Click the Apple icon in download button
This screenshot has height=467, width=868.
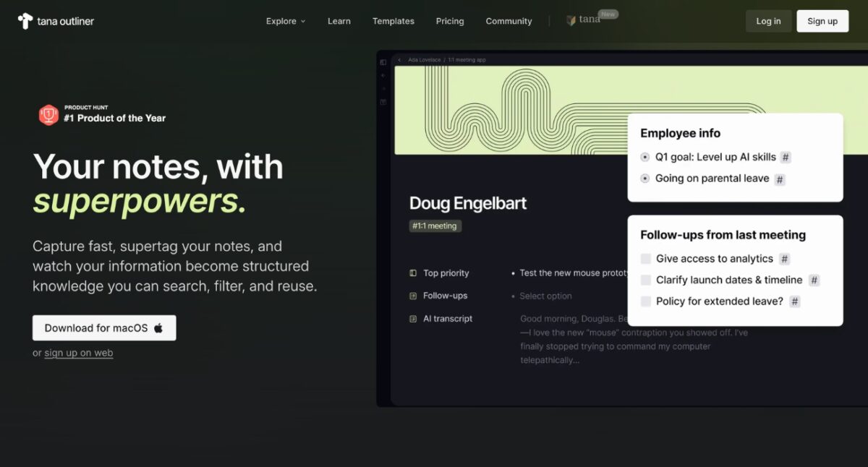[x=158, y=327]
